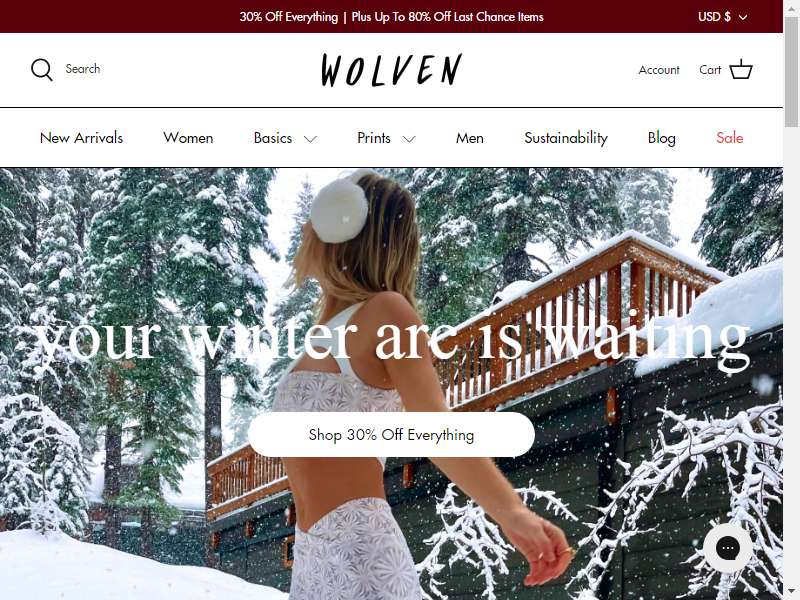
Task: Open the New Arrivals menu item
Action: pyautogui.click(x=82, y=138)
